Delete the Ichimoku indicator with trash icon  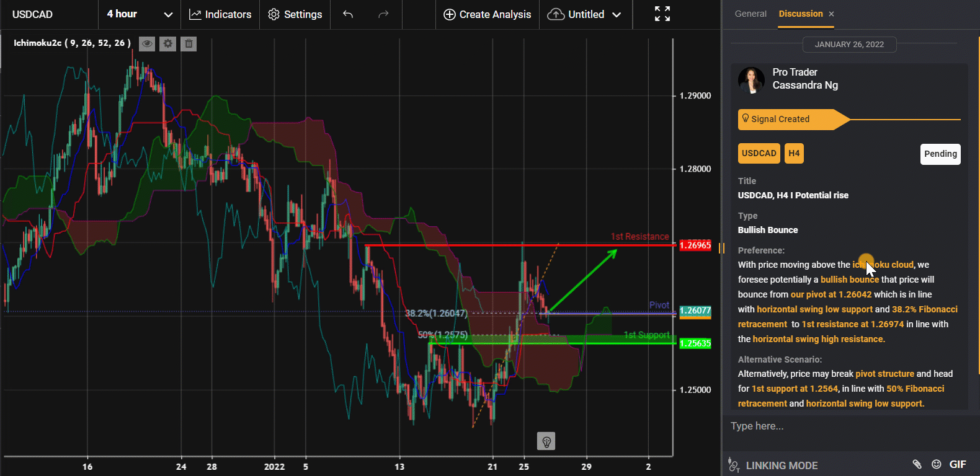pos(189,43)
